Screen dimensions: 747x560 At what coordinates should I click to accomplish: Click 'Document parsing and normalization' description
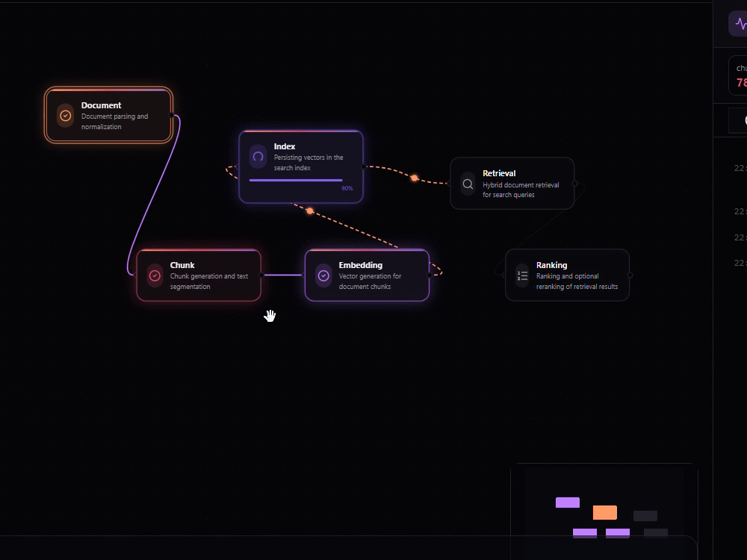114,122
